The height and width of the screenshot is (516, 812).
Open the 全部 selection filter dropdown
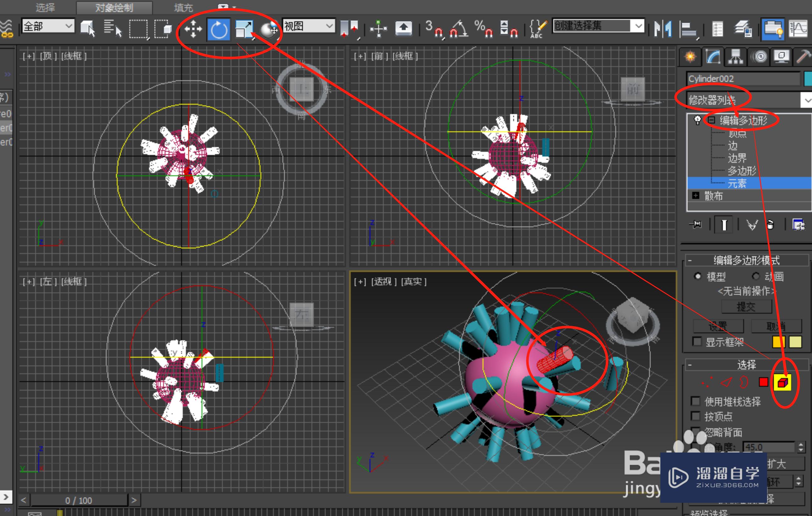48,26
